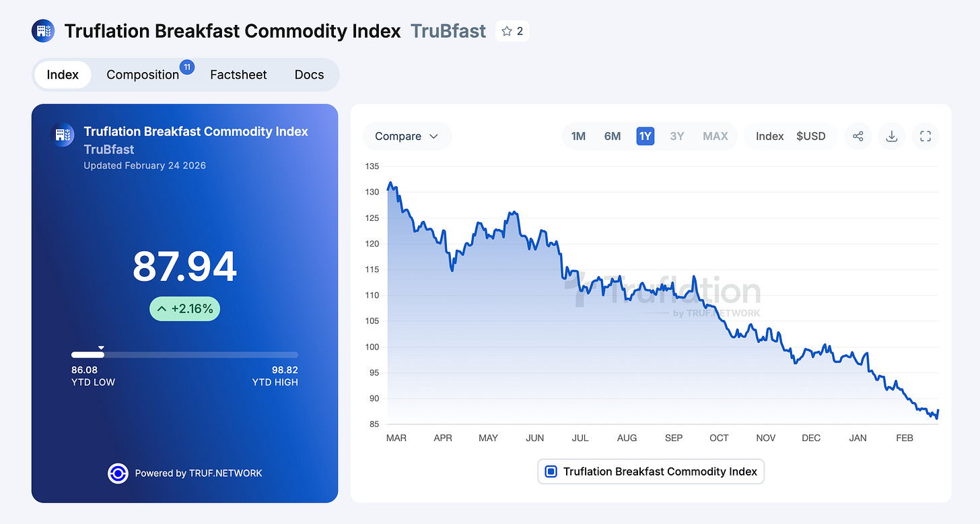Choose the 6M time range option
This screenshot has height=524, width=980.
(x=612, y=136)
